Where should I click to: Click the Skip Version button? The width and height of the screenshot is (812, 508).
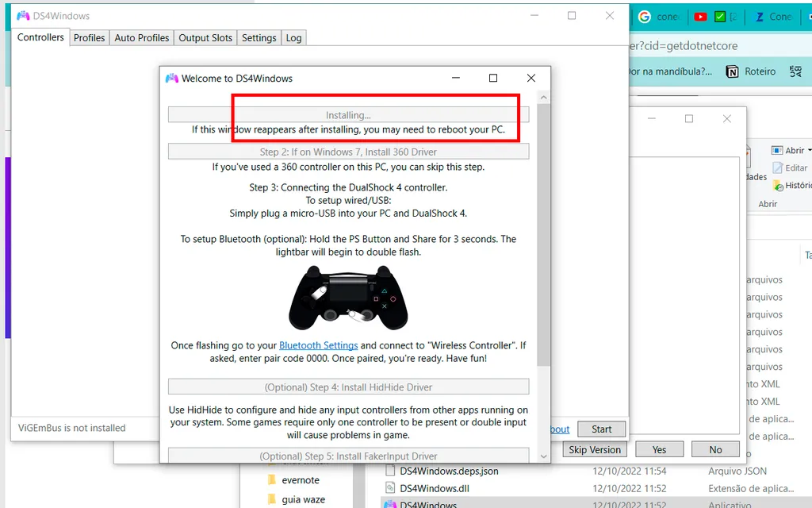595,449
